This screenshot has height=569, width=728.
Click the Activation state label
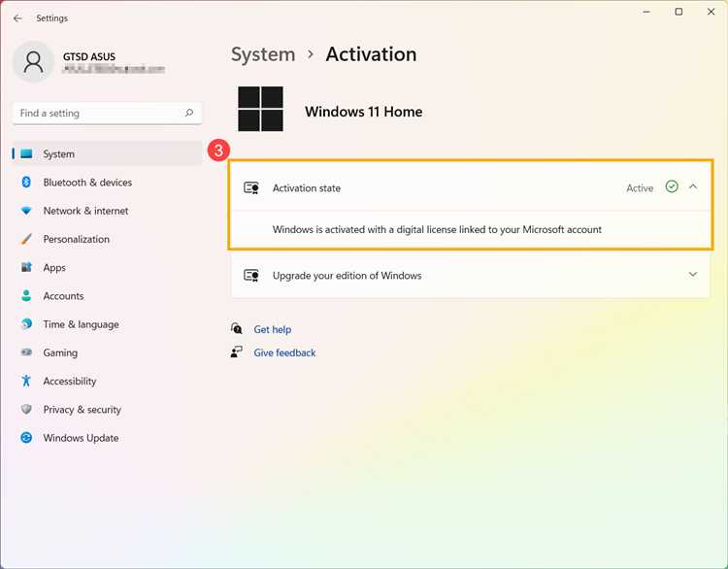pyautogui.click(x=307, y=188)
